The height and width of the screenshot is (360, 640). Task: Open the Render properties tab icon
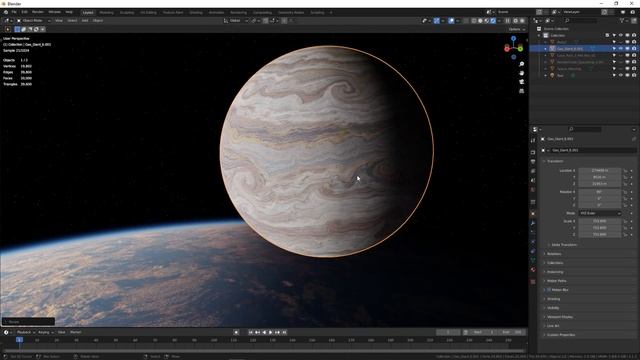pos(533,152)
